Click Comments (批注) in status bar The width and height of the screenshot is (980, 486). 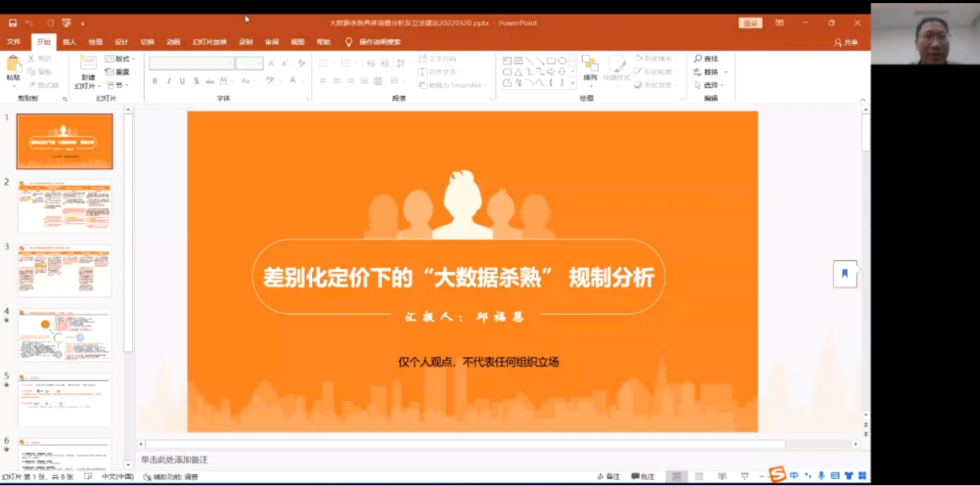(x=643, y=477)
